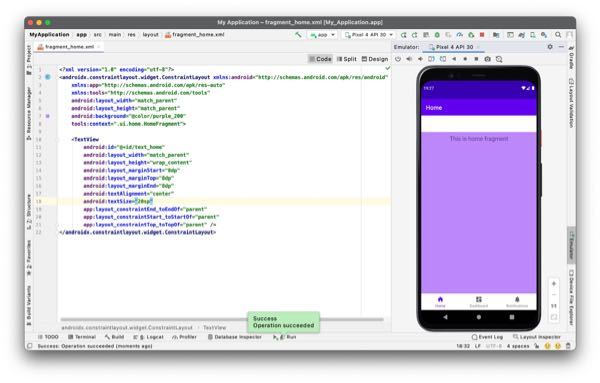
Task: Click the Profile app toolbar icon
Action: click(x=460, y=35)
